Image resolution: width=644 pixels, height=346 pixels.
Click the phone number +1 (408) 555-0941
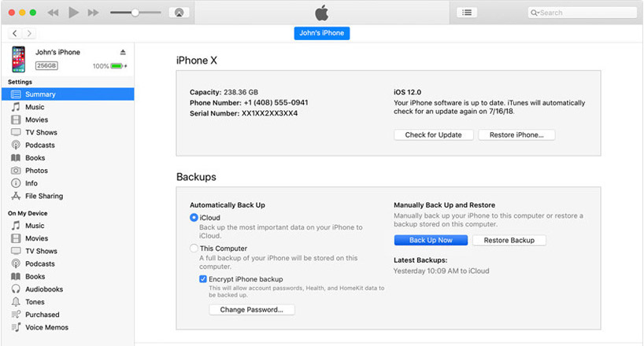[276, 102]
